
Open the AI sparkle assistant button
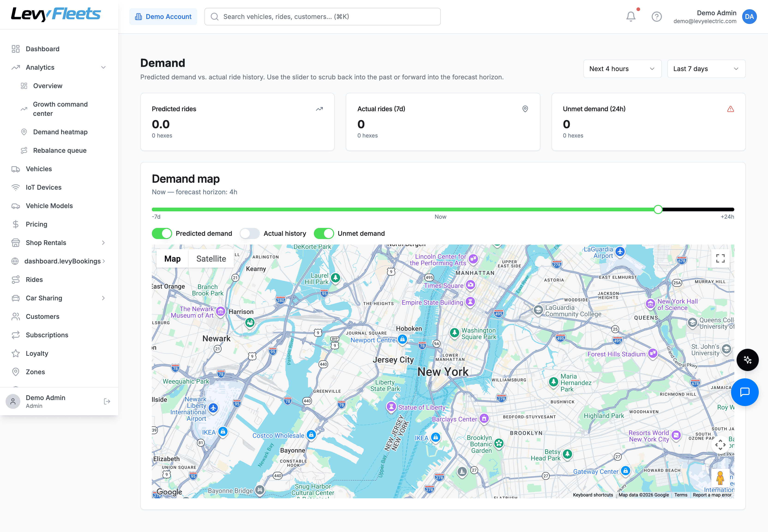[x=748, y=360]
